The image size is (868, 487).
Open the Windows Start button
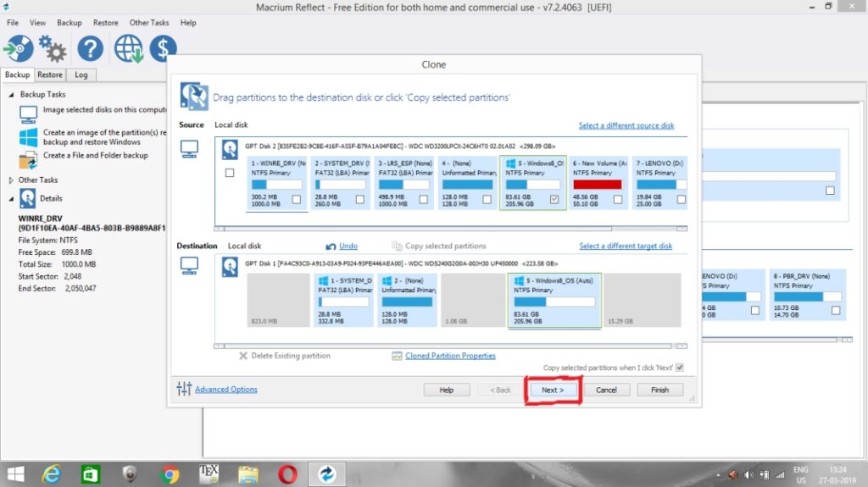click(x=15, y=474)
